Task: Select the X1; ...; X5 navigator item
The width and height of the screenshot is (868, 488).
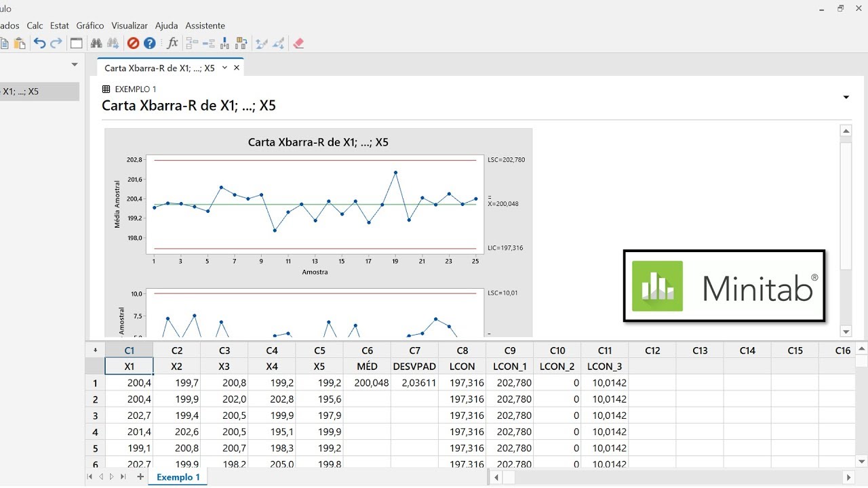Action: pyautogui.click(x=39, y=91)
